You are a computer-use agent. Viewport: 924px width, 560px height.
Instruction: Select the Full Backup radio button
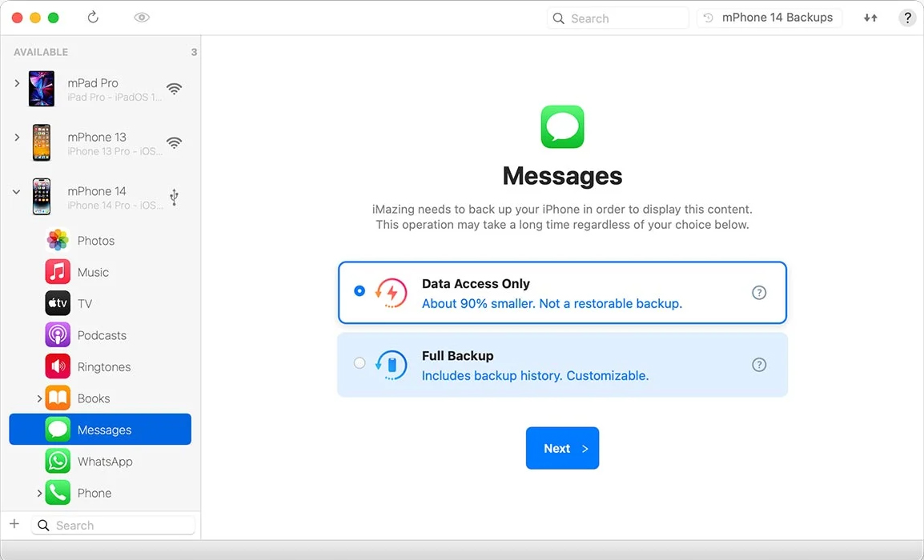click(360, 363)
